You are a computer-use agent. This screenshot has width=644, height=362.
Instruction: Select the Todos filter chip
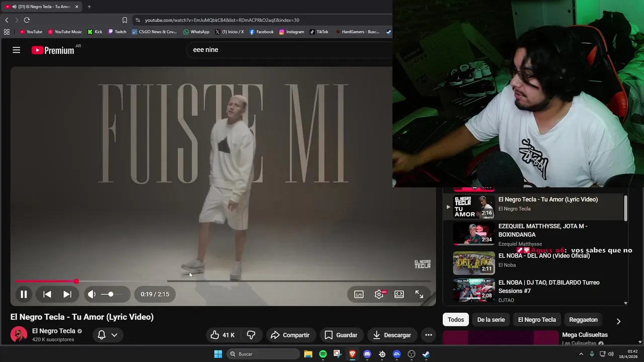[x=456, y=320]
